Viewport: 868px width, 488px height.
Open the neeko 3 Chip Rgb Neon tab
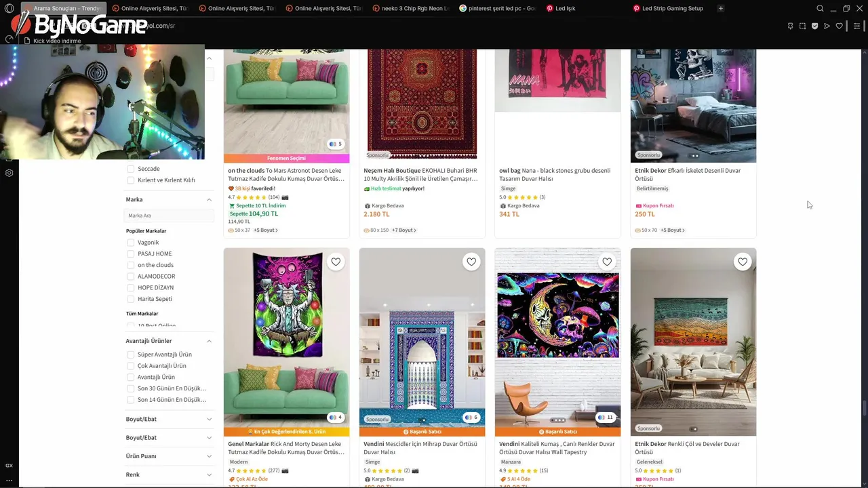(414, 9)
